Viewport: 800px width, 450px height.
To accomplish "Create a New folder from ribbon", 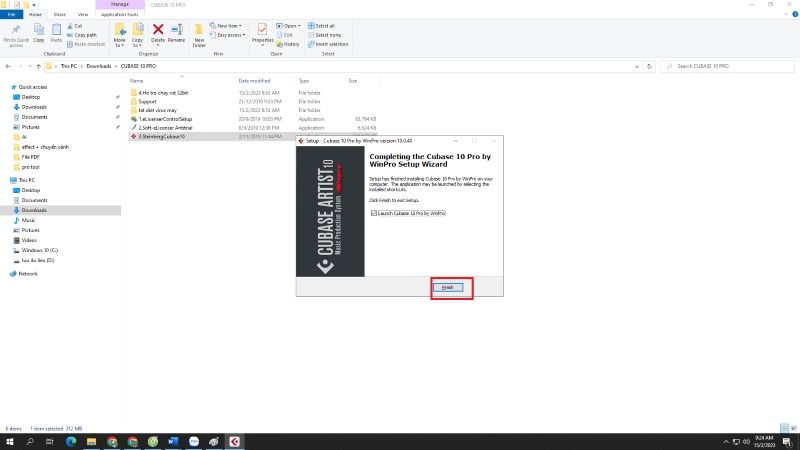I will click(x=199, y=36).
